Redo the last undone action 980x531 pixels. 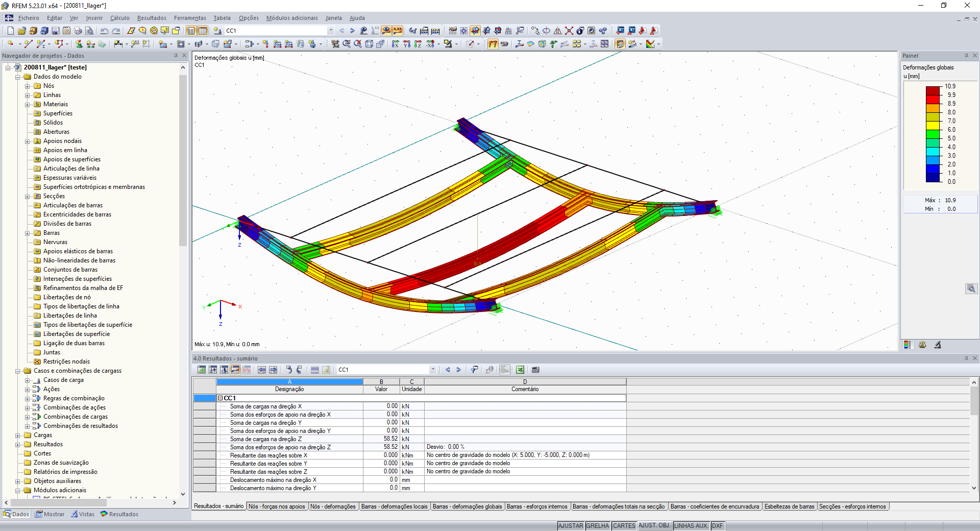click(116, 31)
